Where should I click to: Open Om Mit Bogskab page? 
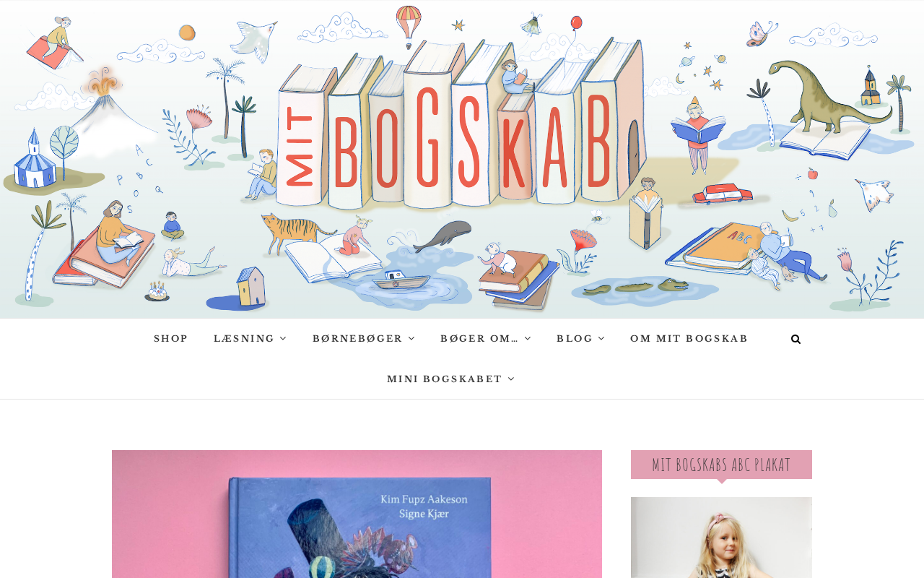689,339
